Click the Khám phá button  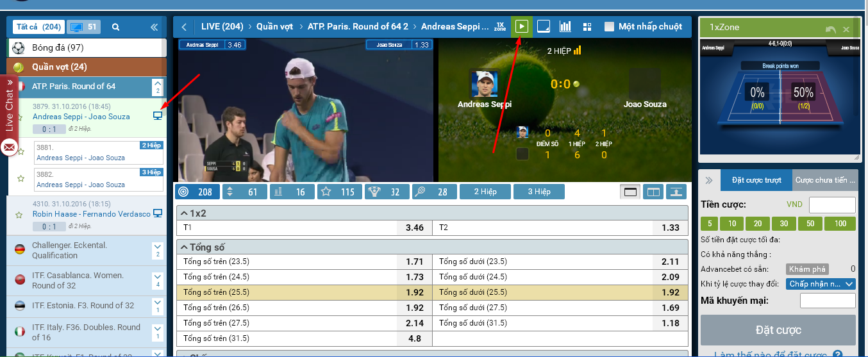click(807, 269)
